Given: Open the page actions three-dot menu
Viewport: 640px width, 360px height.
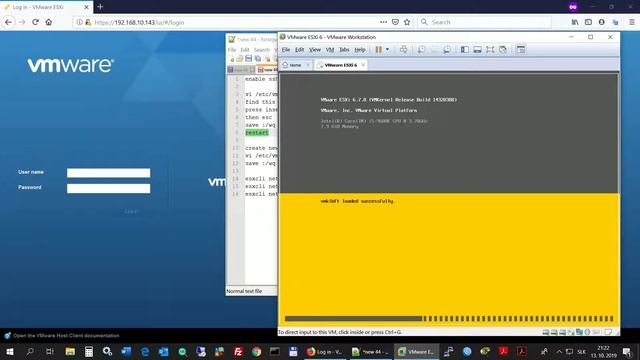Looking at the screenshot, I should coord(383,22).
